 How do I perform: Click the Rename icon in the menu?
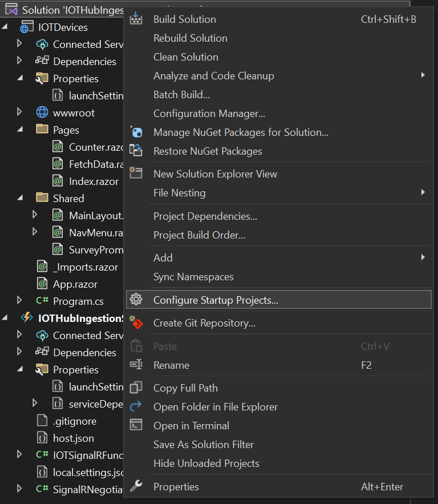(136, 365)
